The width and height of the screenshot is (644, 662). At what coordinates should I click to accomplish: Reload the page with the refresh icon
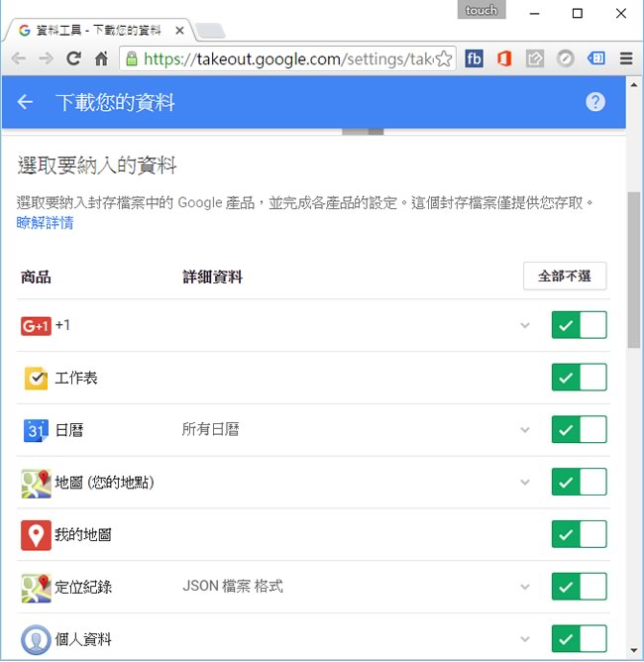[74, 58]
